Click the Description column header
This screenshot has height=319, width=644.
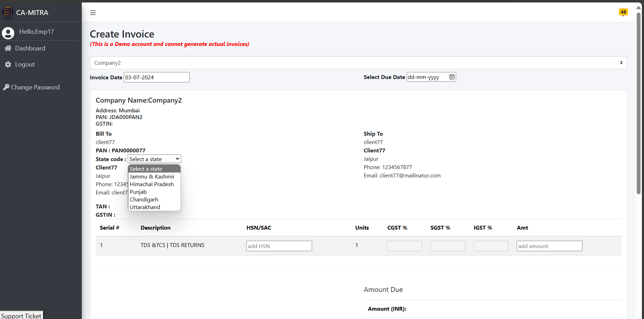pyautogui.click(x=156, y=228)
